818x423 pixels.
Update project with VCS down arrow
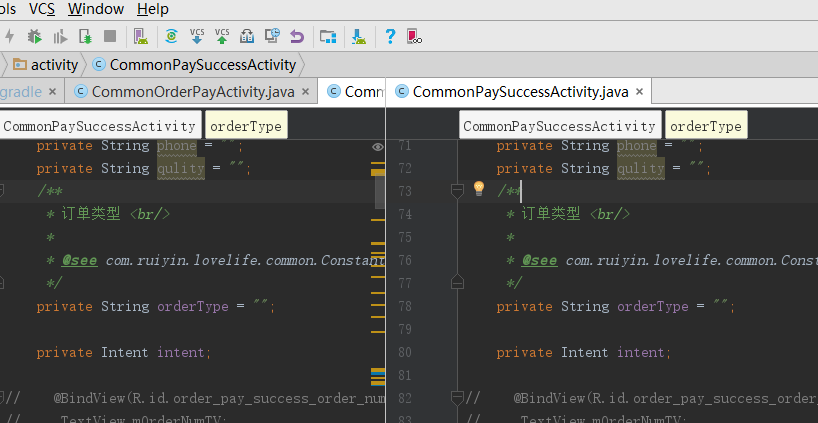(x=197, y=35)
